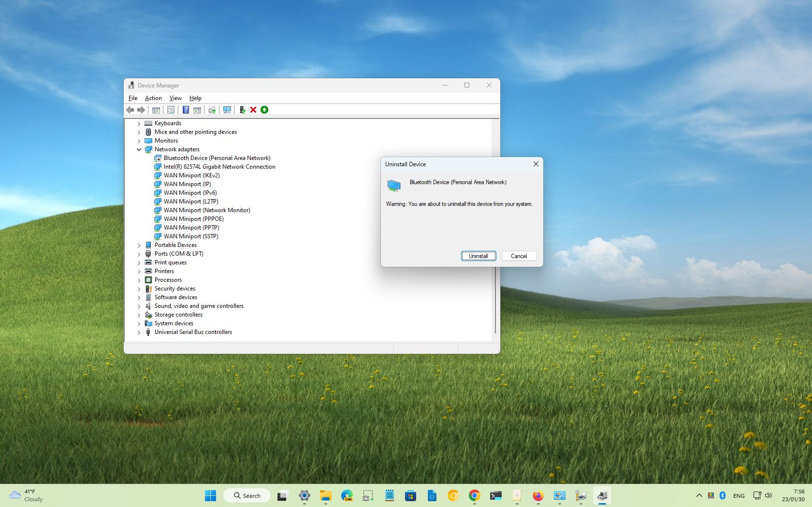Click Scan for hardware changes monitor icon
This screenshot has height=507, width=812.
pos(227,110)
